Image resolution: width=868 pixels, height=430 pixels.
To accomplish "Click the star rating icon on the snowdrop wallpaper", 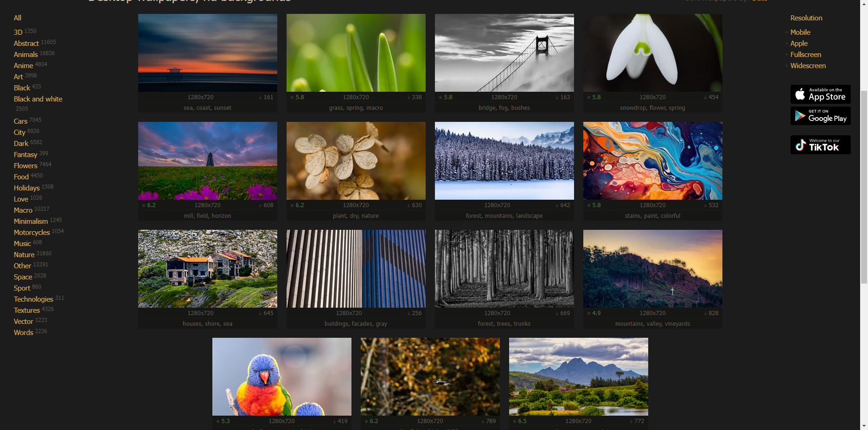I will [x=589, y=97].
